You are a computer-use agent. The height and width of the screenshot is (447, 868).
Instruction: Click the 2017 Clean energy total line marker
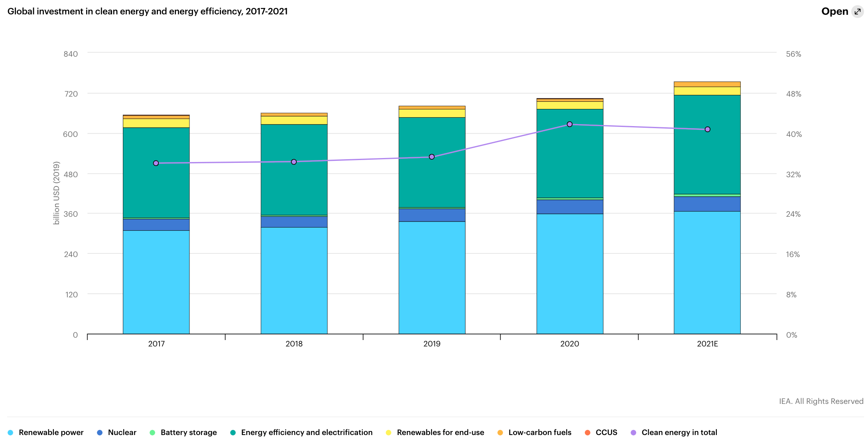(x=156, y=163)
